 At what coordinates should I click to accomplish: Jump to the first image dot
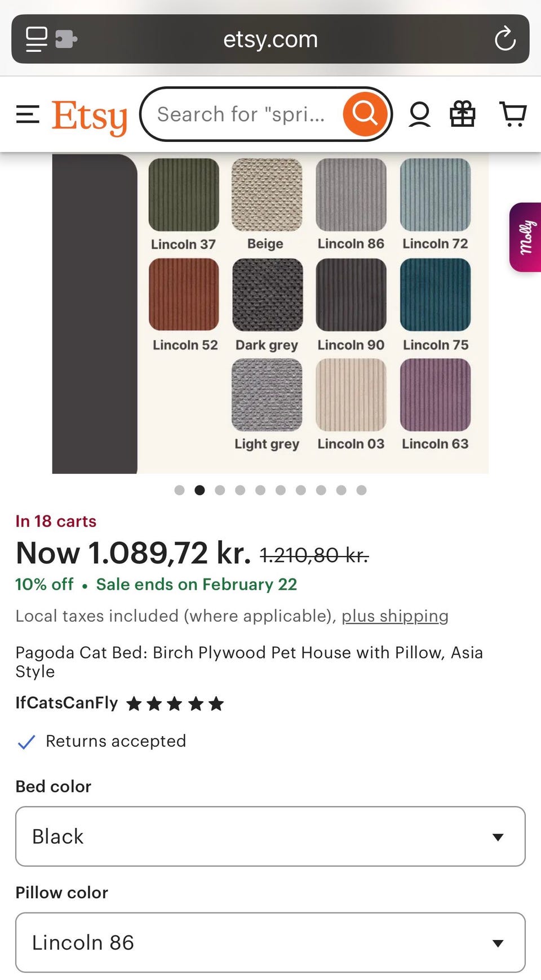[180, 490]
